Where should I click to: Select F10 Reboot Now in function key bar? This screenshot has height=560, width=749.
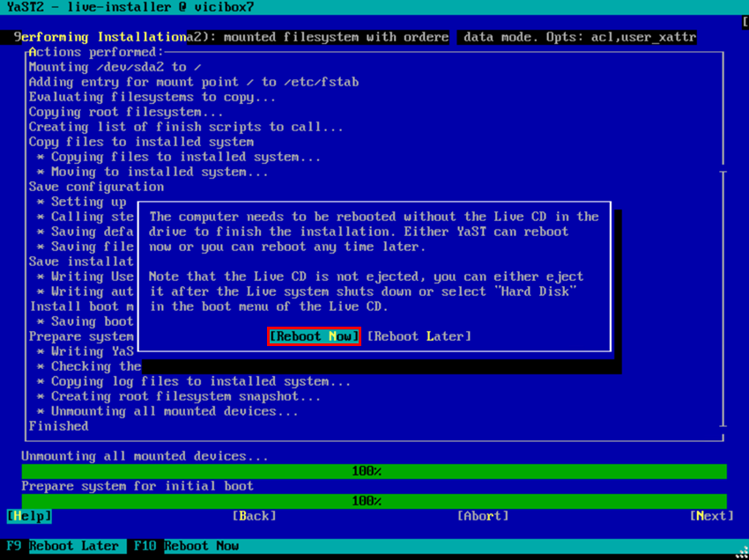[x=186, y=546]
